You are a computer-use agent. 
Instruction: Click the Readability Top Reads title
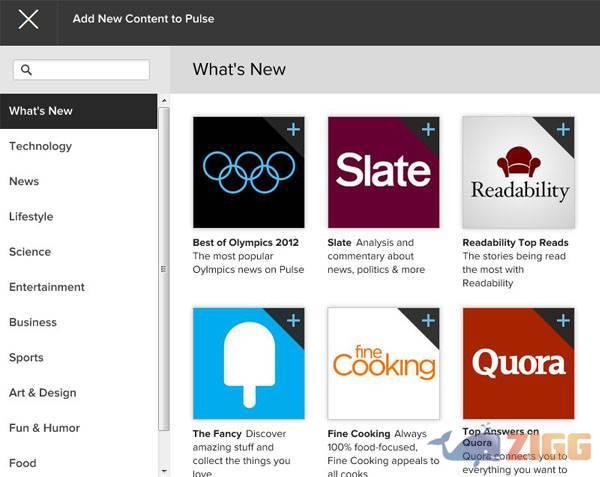515,243
